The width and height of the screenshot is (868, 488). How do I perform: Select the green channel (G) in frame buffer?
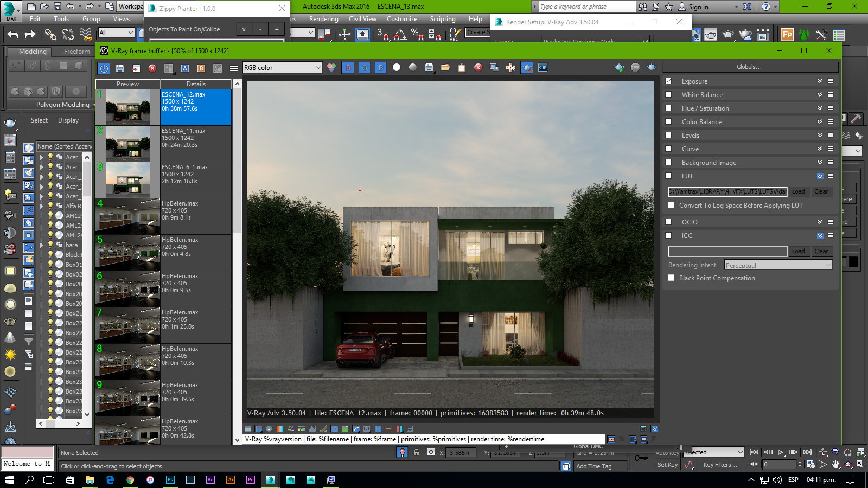(x=363, y=68)
